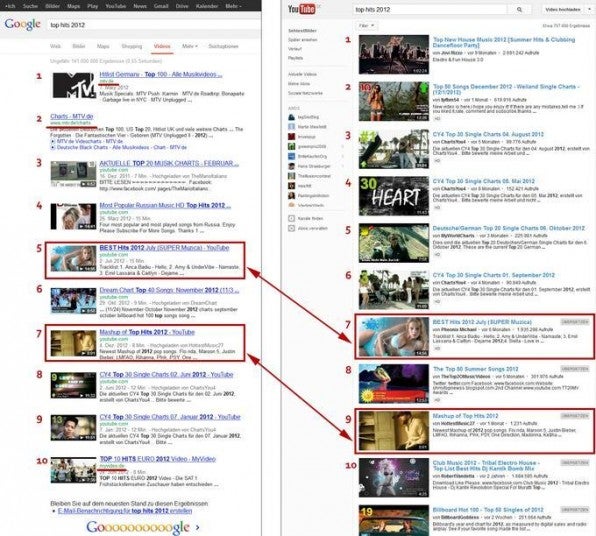Click the YouTube search magnifier button
This screenshot has width=596, height=536.
point(519,10)
